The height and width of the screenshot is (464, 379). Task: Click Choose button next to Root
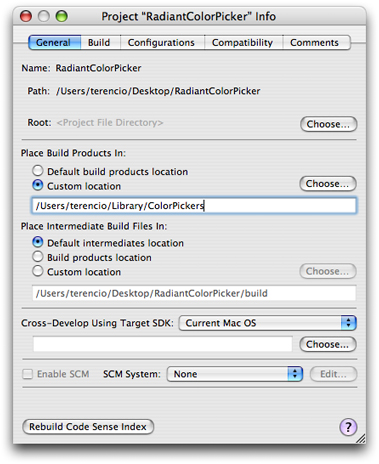(328, 124)
